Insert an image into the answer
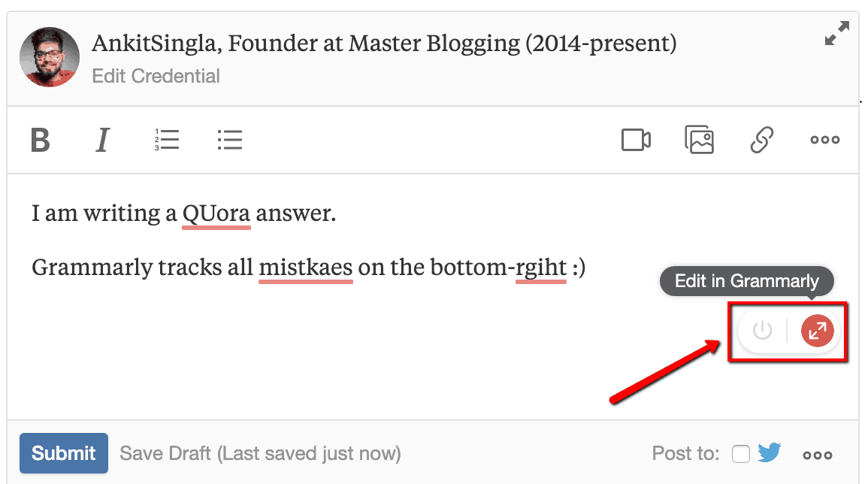 click(x=699, y=140)
